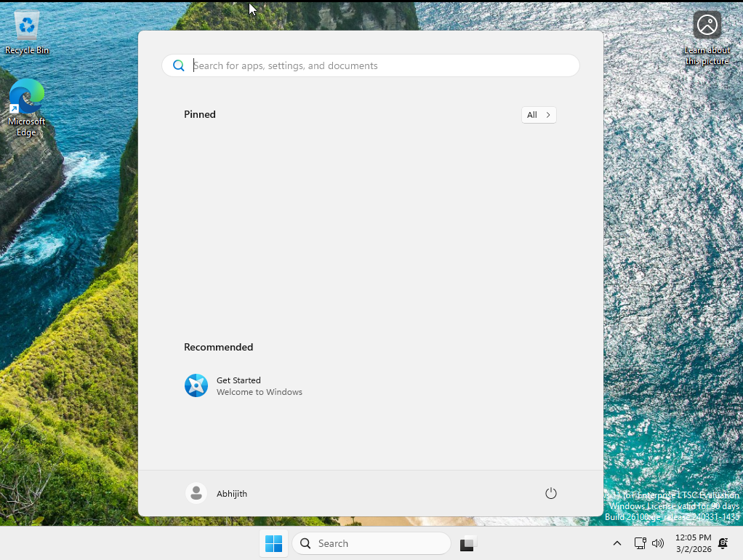Click the Windows Start button on taskbar
The image size is (743, 560).
(x=273, y=543)
